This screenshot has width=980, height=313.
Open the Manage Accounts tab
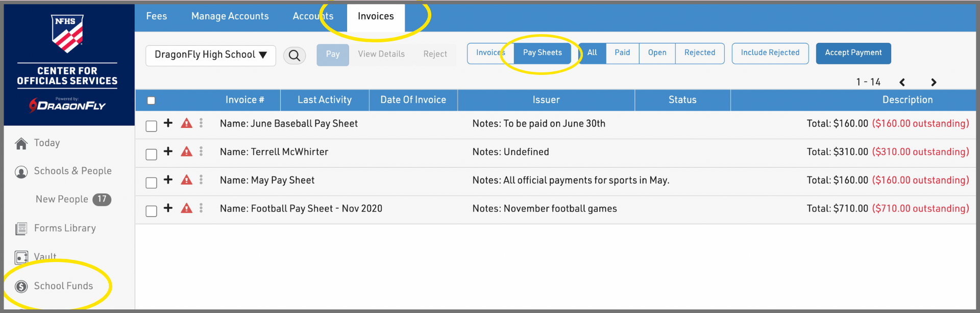click(x=230, y=16)
